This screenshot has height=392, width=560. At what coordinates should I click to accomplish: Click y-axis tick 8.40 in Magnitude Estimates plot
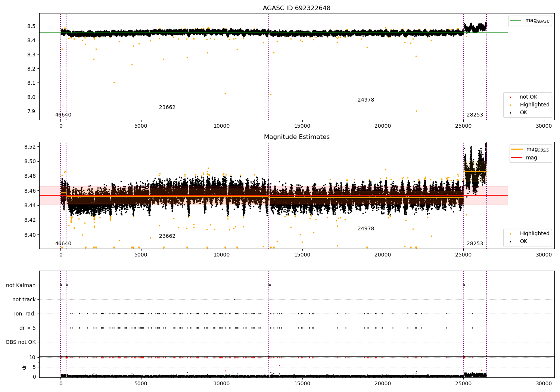[30, 235]
